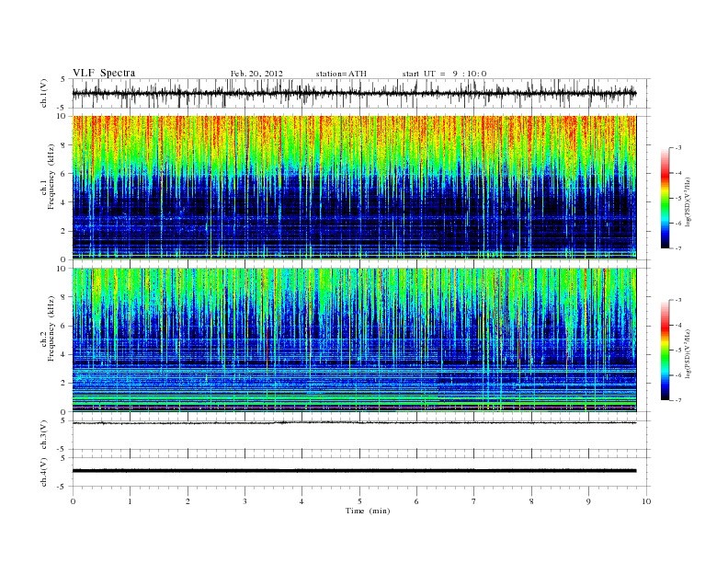The image size is (728, 563).
Task: Click the station=ATH label
Action: pyautogui.click(x=341, y=74)
